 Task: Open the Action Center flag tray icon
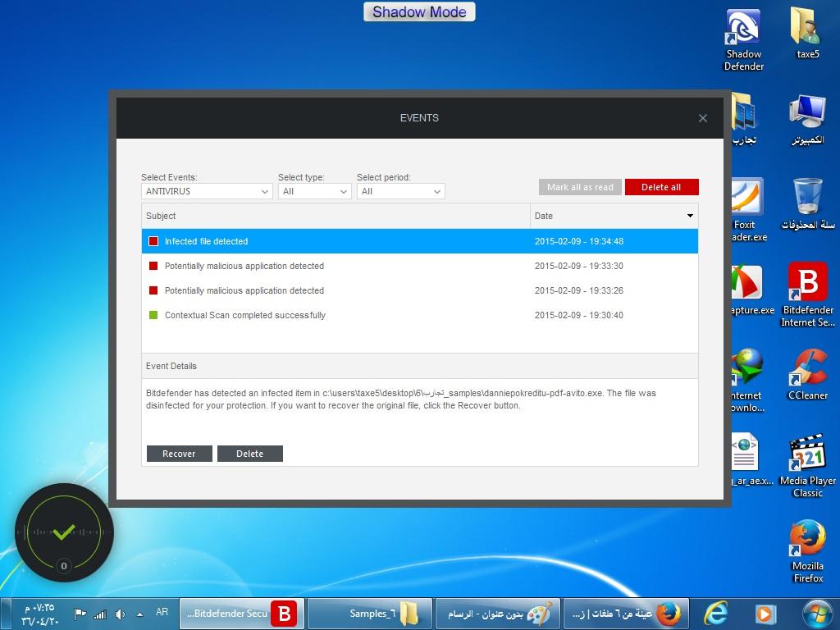[x=80, y=614]
